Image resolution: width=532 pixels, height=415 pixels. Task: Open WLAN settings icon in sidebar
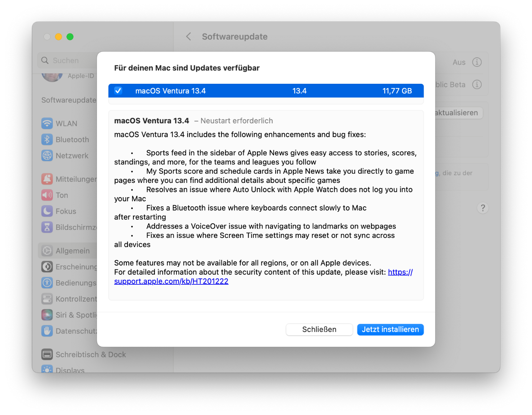pos(47,123)
